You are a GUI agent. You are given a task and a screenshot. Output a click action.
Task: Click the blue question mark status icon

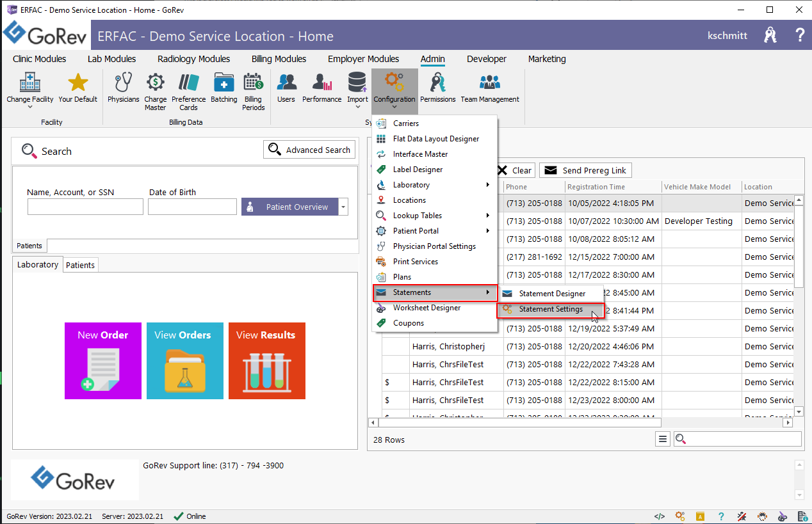[721, 516]
